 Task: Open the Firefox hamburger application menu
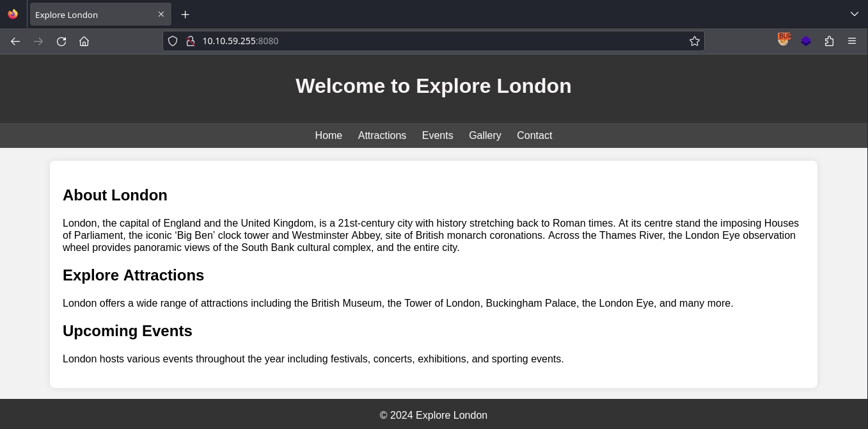coord(852,41)
